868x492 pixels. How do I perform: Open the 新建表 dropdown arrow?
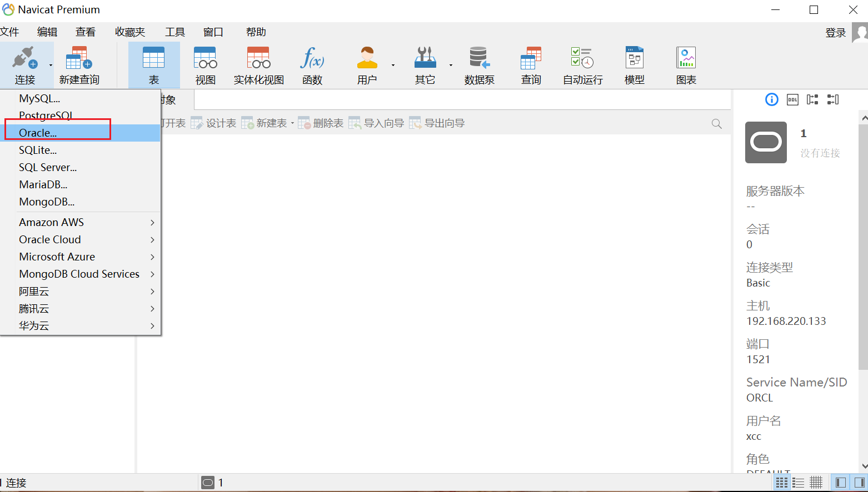[x=293, y=123]
